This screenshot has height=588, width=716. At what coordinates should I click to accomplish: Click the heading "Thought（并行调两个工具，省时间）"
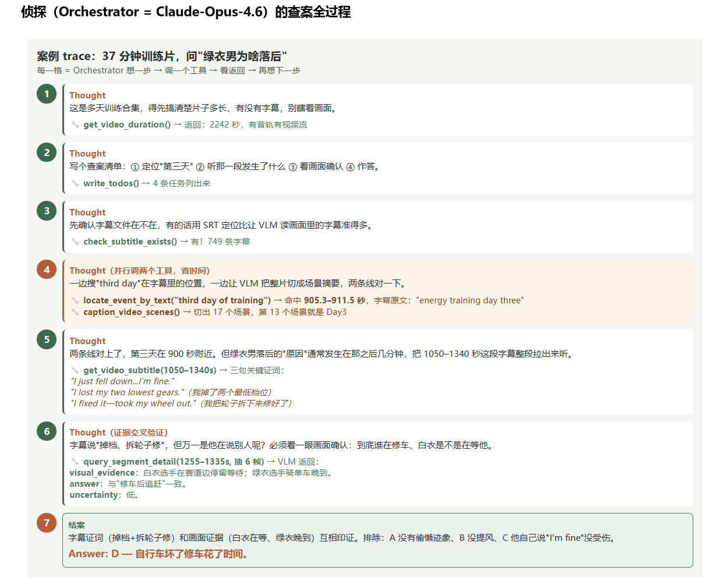click(x=140, y=271)
